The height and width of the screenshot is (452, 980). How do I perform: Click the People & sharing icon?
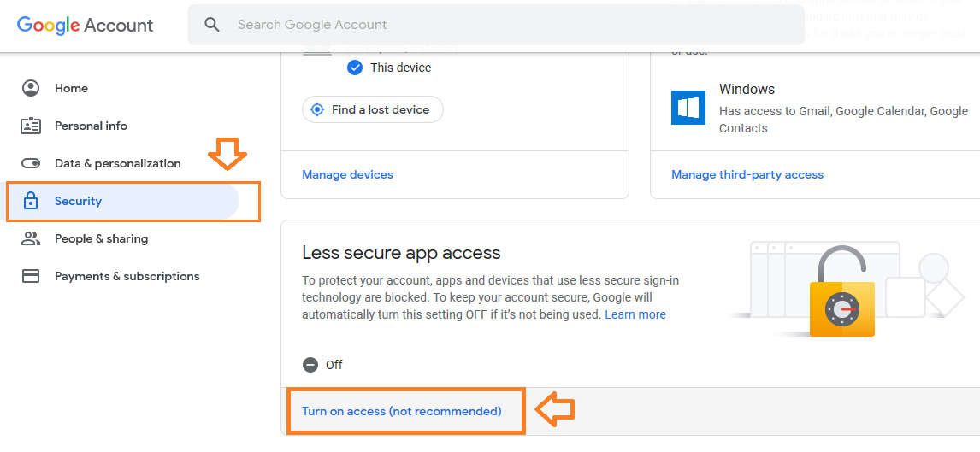[x=31, y=238]
